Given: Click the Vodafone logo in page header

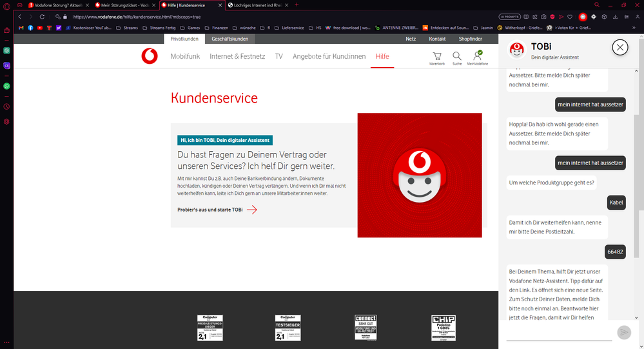Looking at the screenshot, I should 150,56.
